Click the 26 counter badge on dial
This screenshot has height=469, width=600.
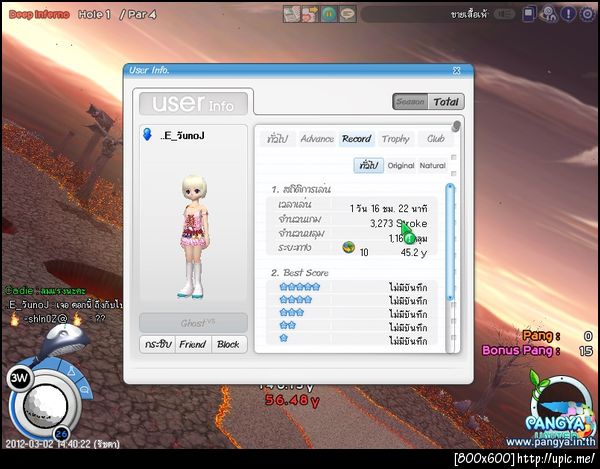tap(61, 434)
